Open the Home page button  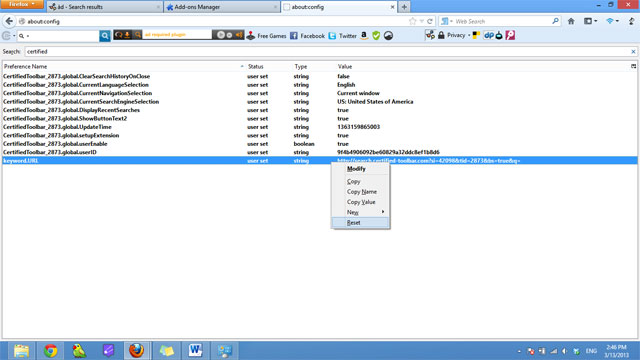571,21
